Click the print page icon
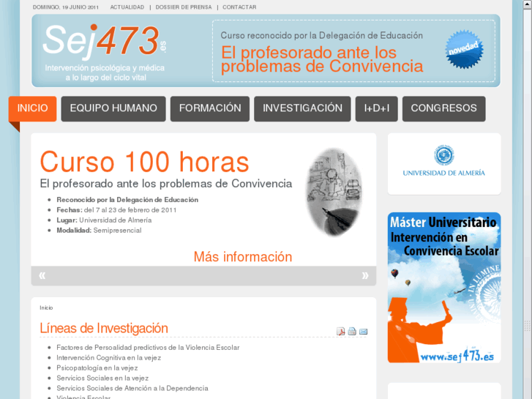The width and height of the screenshot is (532, 399). coord(352,331)
